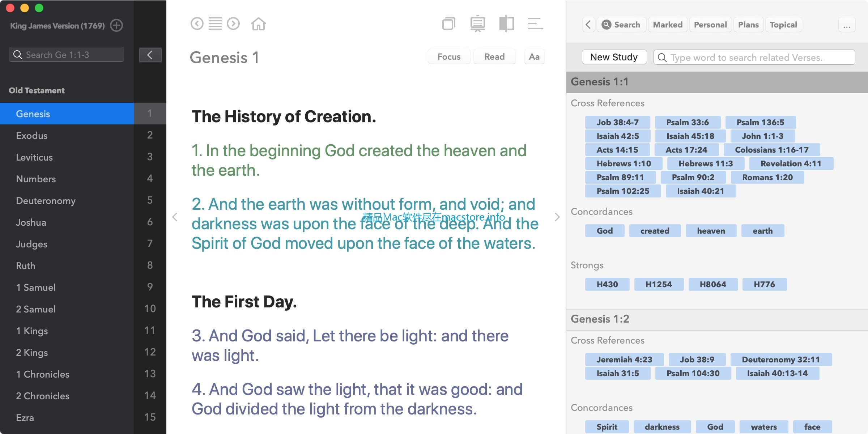
Task: Open presentation mode icon
Action: point(478,24)
